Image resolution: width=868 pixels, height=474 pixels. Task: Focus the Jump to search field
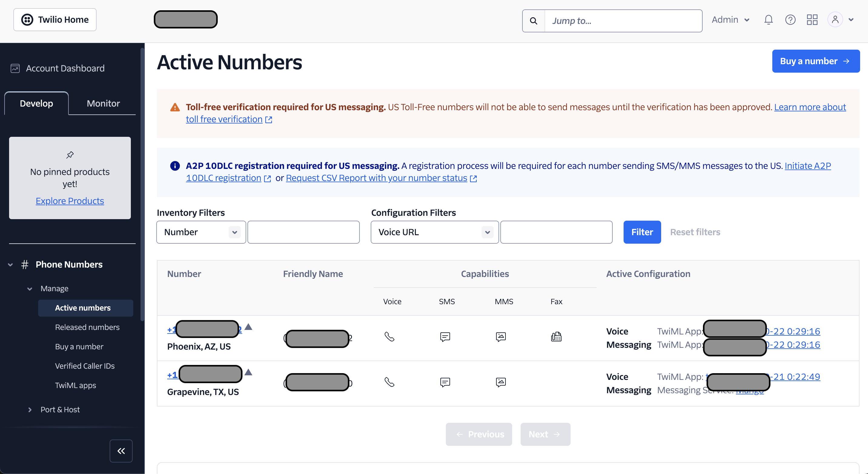point(623,21)
